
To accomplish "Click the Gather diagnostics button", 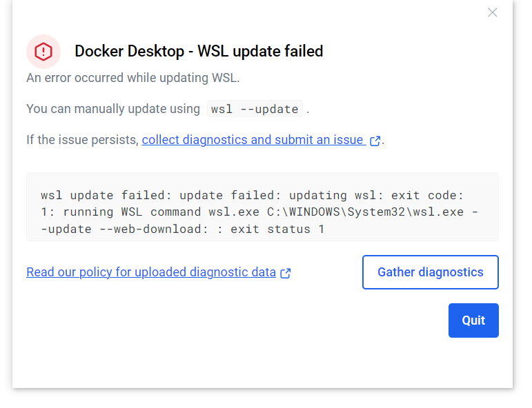I will 430,272.
